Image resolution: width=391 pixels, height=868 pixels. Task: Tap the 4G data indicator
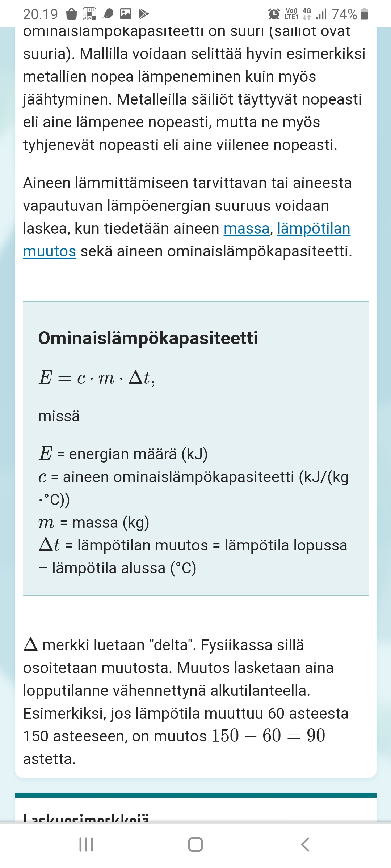[307, 14]
